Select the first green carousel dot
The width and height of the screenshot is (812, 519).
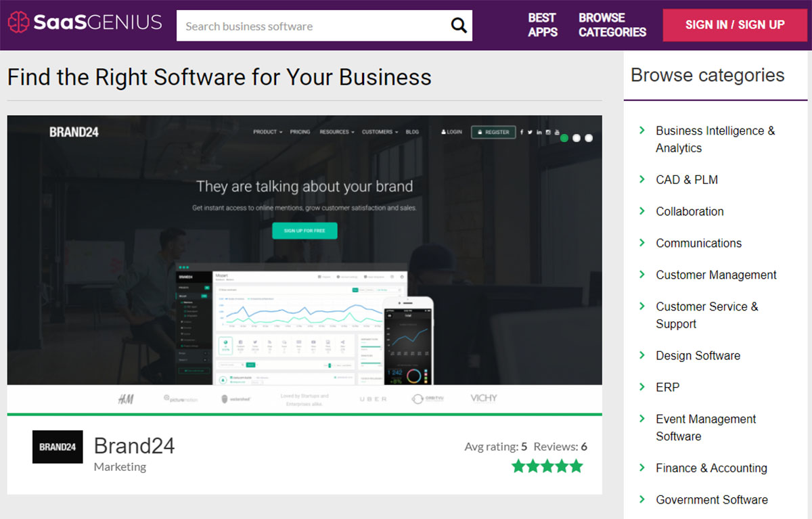[564, 138]
